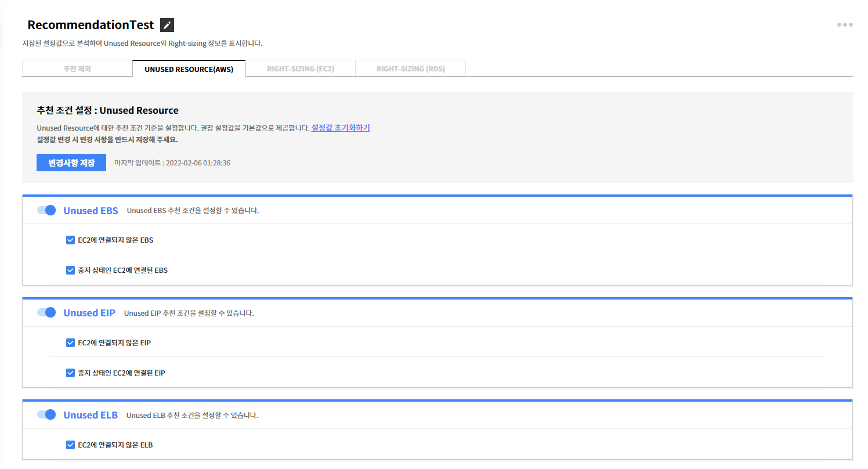The image size is (868, 469).
Task: Uncheck '중지 상태인 EC2에 연결된 EBS' checkbox
Action: pos(71,270)
